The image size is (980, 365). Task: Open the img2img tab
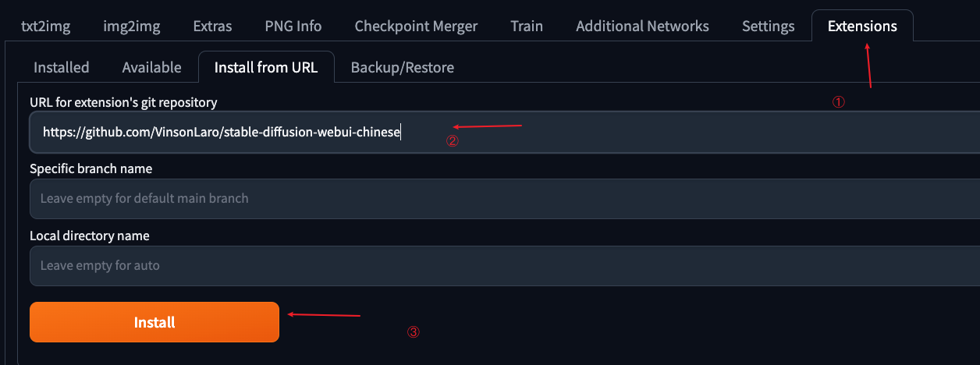pyautogui.click(x=131, y=26)
